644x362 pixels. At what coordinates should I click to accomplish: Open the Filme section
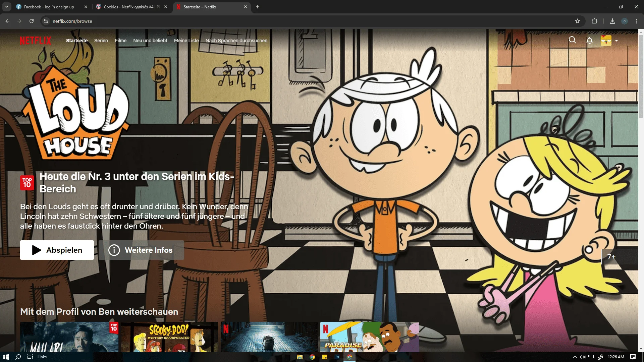(x=120, y=41)
